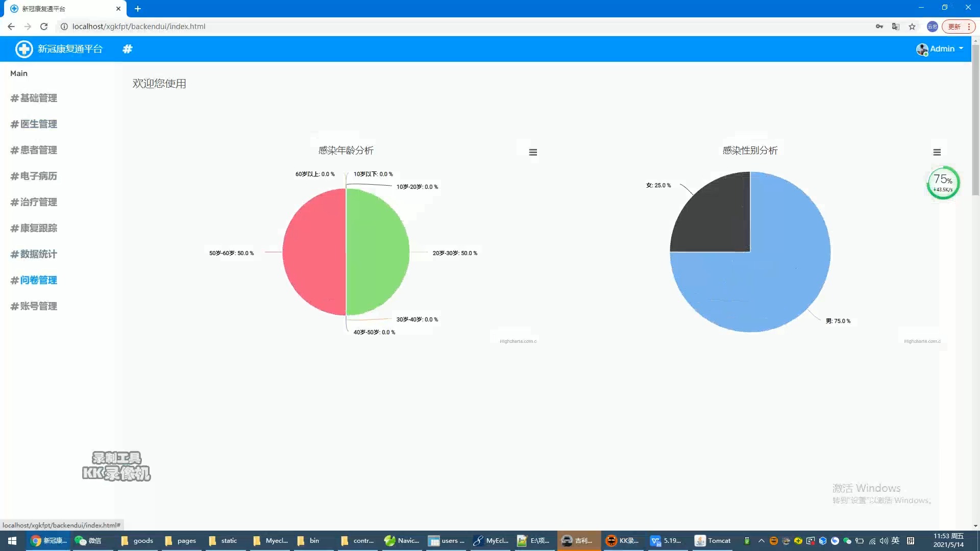Expand 账号管理 sidebar item
This screenshot has width=980, height=551.
[x=34, y=306]
